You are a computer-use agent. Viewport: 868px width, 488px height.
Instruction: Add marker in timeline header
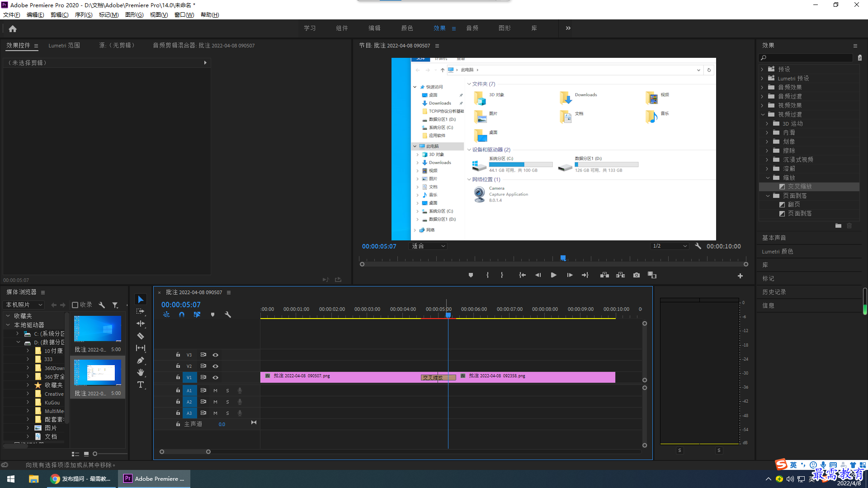(212, 314)
